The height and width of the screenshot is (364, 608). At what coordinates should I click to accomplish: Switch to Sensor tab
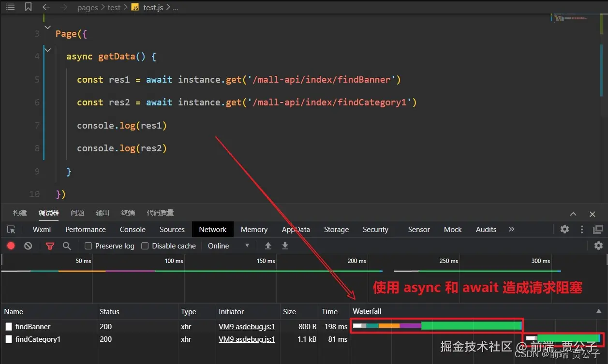click(419, 230)
